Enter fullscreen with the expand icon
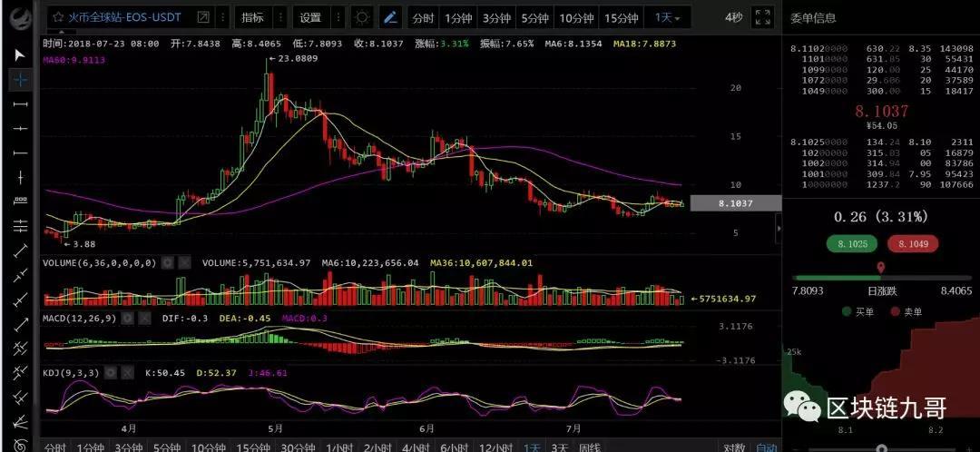The width and height of the screenshot is (980, 452). click(762, 17)
